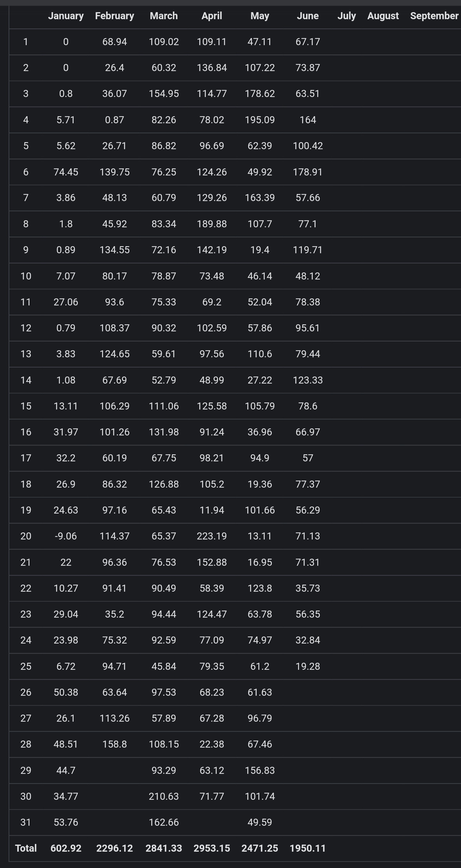Viewport: 461px width, 868px height.
Task: Select the April total 2953.15
Action: [x=212, y=848]
